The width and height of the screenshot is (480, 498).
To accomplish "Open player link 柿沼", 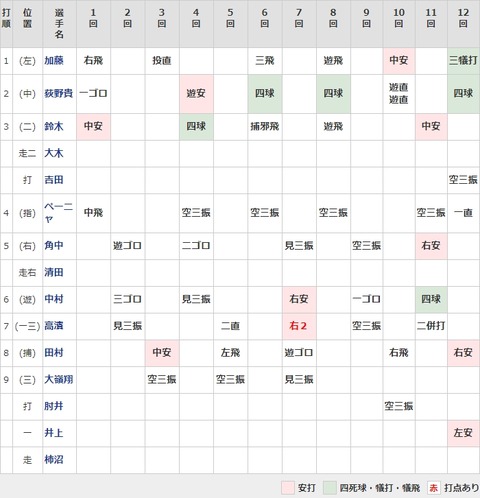I will pyautogui.click(x=54, y=459).
